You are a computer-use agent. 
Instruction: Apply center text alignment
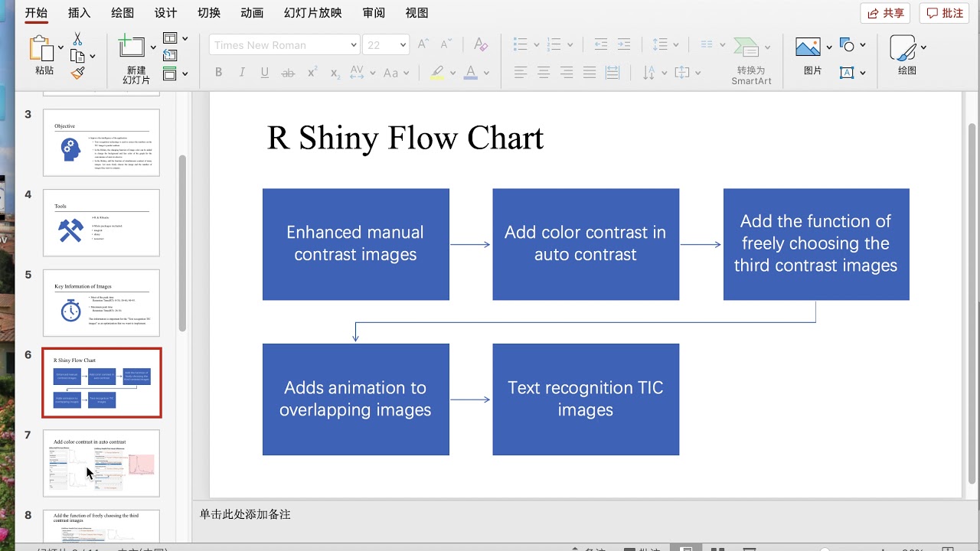click(544, 73)
